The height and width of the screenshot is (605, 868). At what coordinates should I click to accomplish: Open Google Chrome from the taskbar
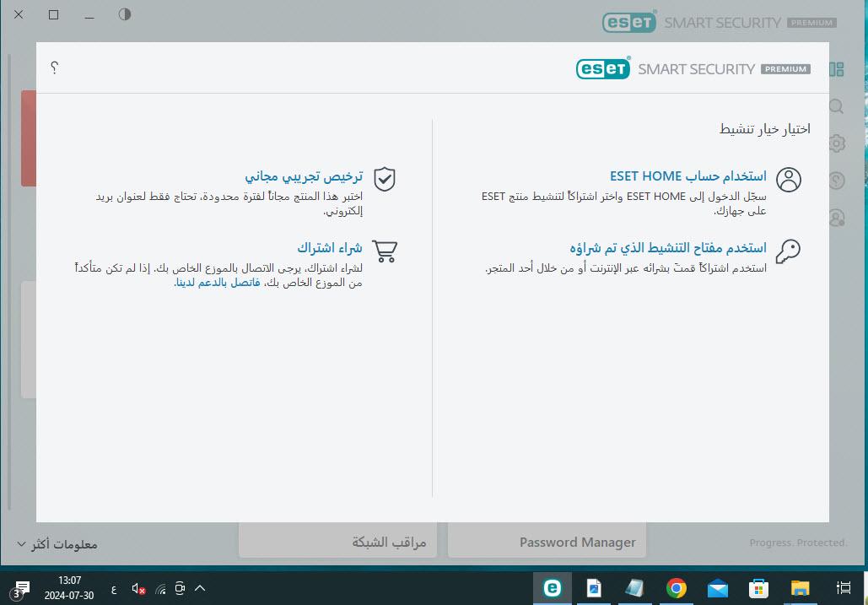676,588
